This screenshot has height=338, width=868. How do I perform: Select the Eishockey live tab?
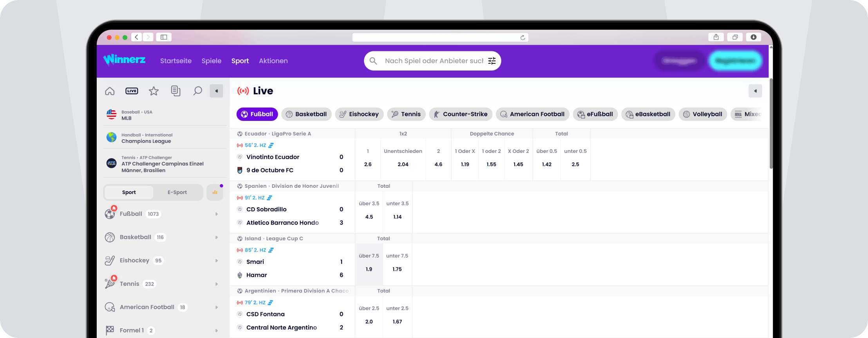[359, 114]
